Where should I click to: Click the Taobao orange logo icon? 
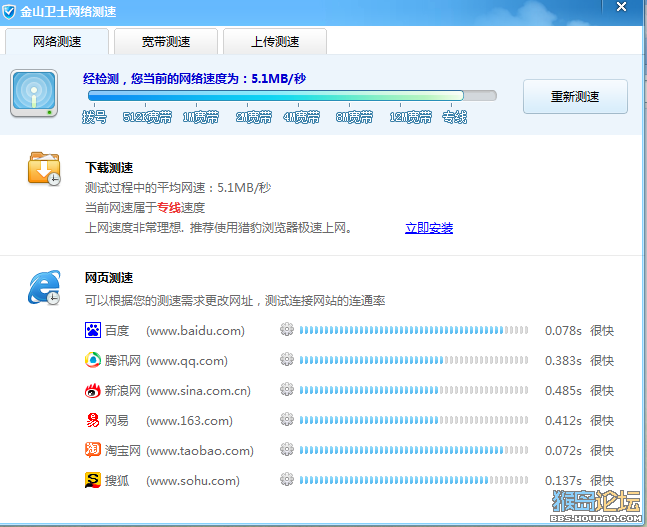click(x=93, y=450)
